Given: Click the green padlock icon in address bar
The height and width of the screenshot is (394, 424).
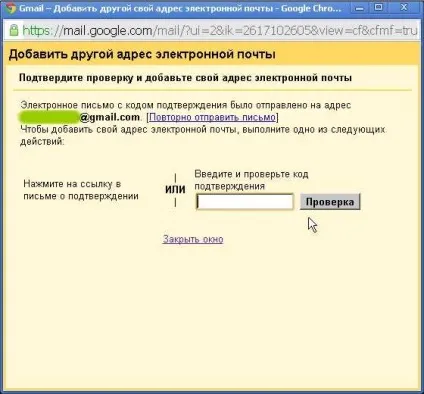Looking at the screenshot, I should pos(14,30).
